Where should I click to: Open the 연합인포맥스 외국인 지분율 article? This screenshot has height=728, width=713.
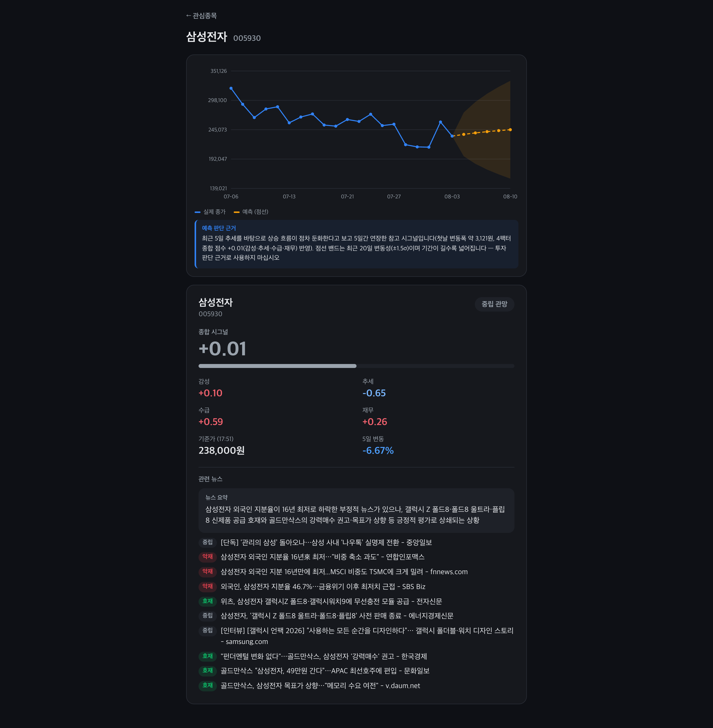click(322, 557)
